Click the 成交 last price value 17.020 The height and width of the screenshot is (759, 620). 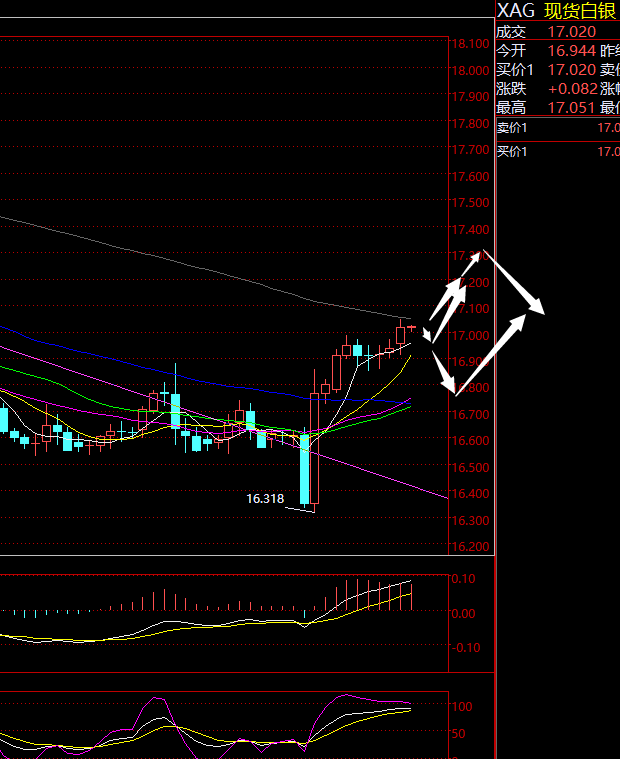(572, 32)
